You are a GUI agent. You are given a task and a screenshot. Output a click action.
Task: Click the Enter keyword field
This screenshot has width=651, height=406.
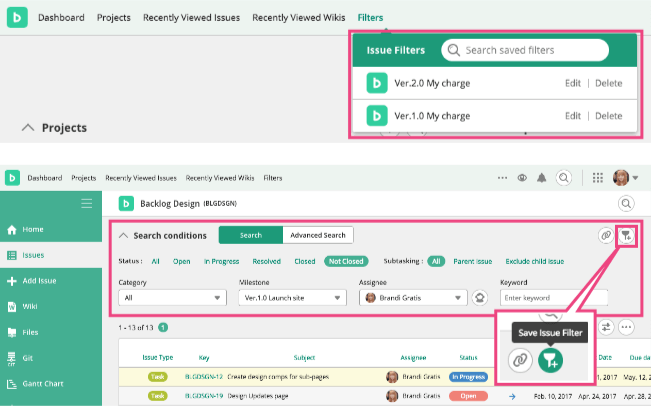[554, 298]
